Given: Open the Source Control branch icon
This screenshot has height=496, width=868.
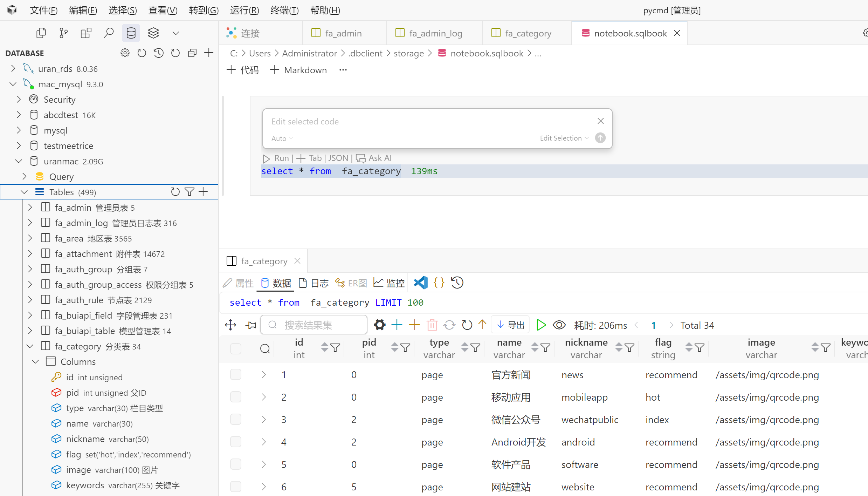Looking at the screenshot, I should coord(63,33).
